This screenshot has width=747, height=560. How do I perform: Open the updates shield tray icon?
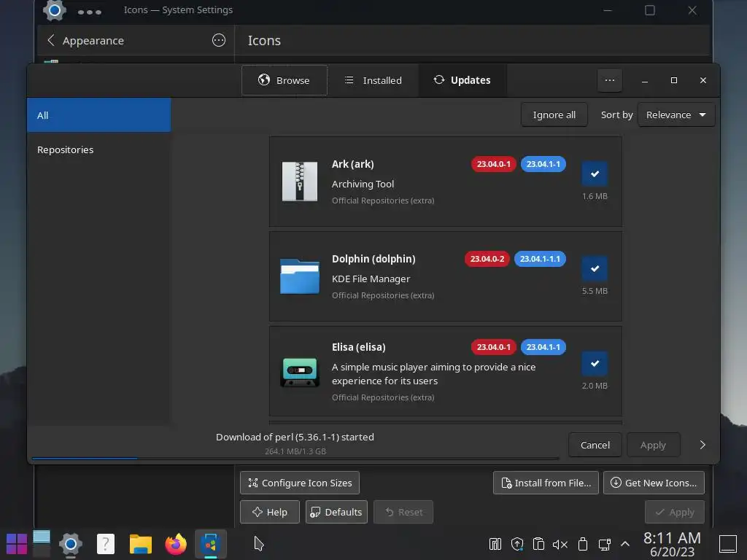pos(517,544)
